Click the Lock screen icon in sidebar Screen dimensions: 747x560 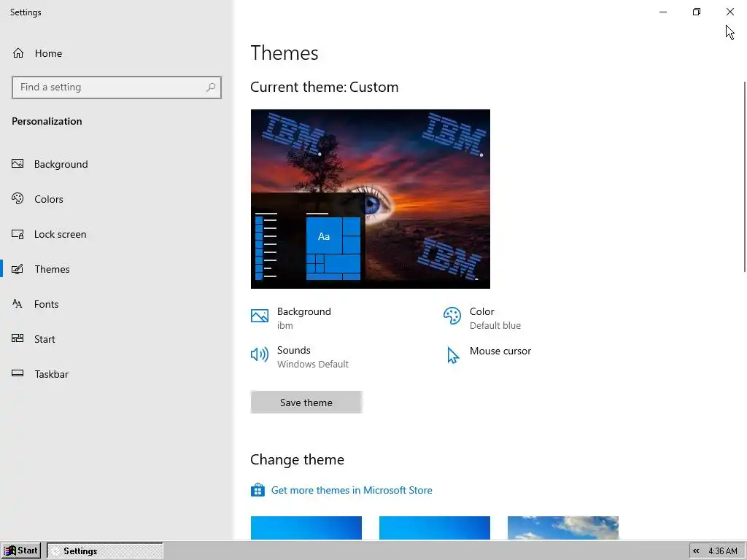pos(18,234)
